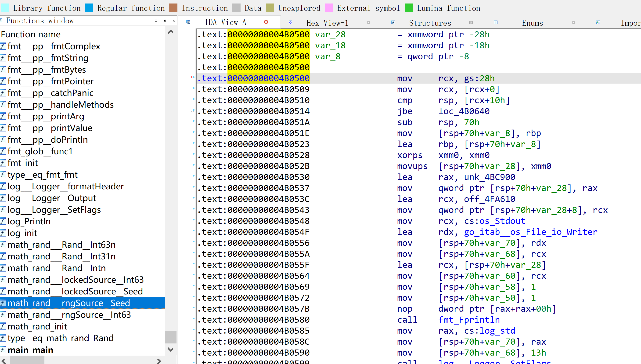Click the functions list vertical scrollbar thumb
Screen dimensions: 641x364
[171, 337]
